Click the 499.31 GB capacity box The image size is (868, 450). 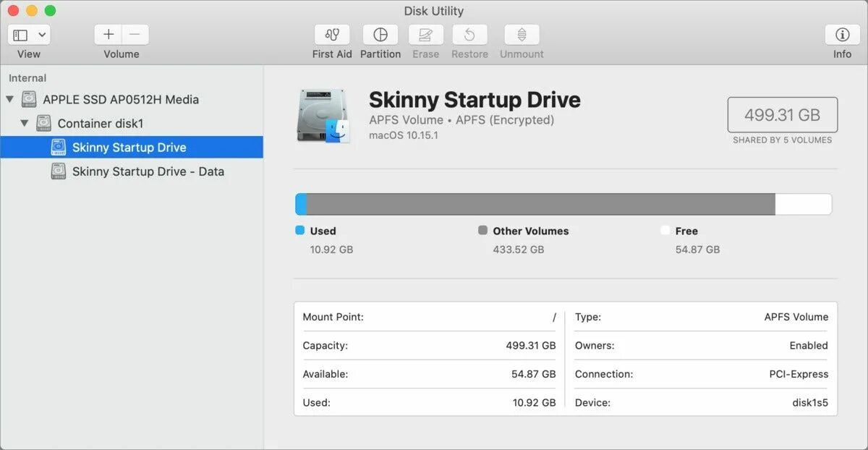[x=783, y=115]
